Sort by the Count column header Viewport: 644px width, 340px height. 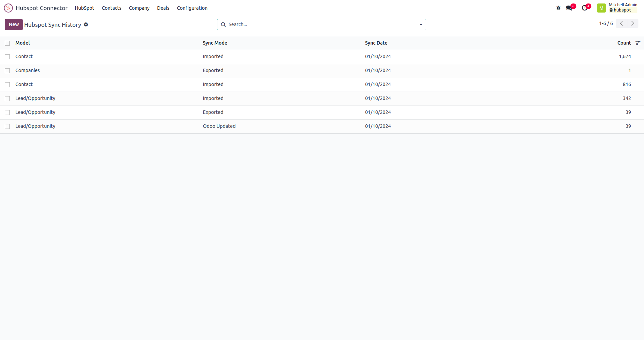click(x=624, y=43)
